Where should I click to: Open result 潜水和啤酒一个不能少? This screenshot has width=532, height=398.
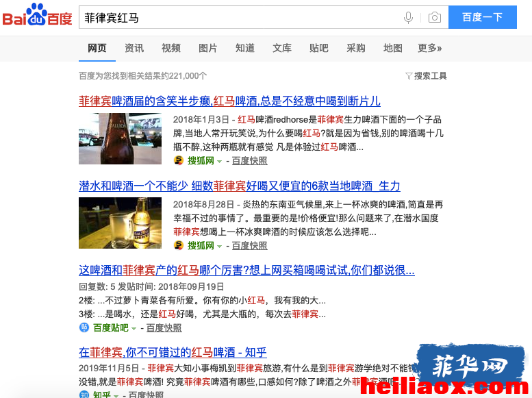[x=239, y=186]
